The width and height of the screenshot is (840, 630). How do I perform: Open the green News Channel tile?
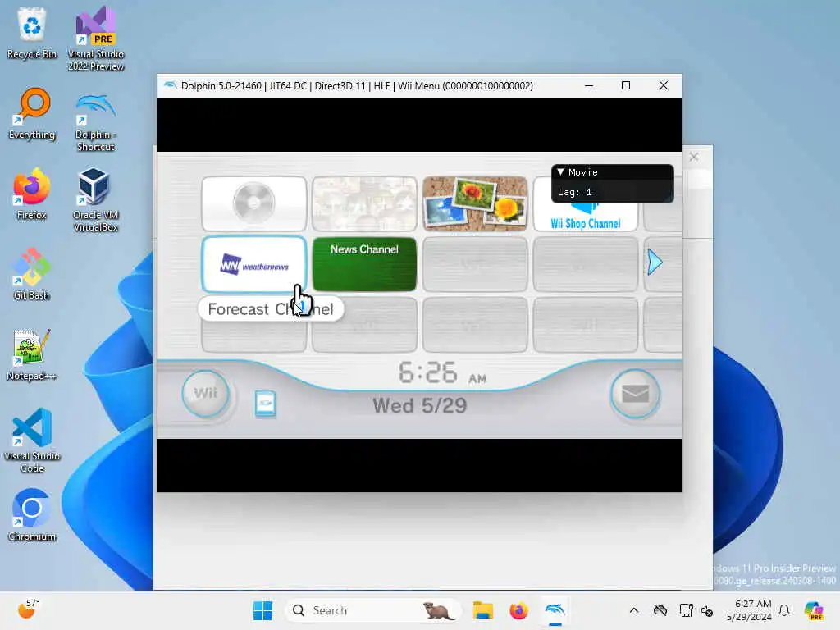(x=364, y=264)
